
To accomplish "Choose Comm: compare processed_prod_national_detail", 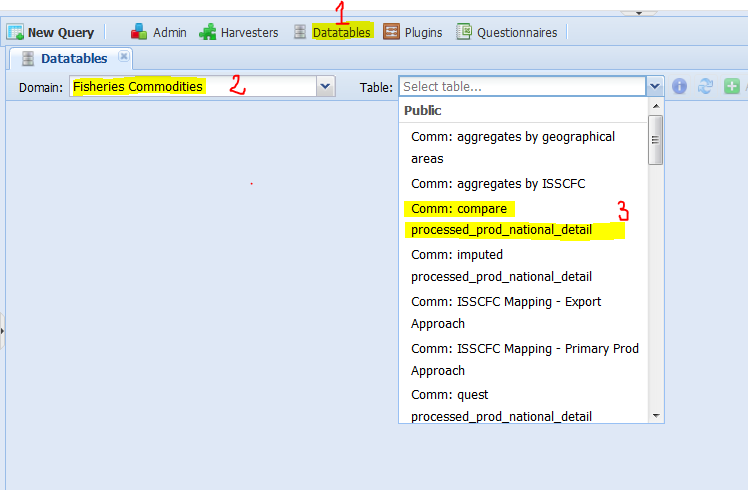I will [501, 219].
